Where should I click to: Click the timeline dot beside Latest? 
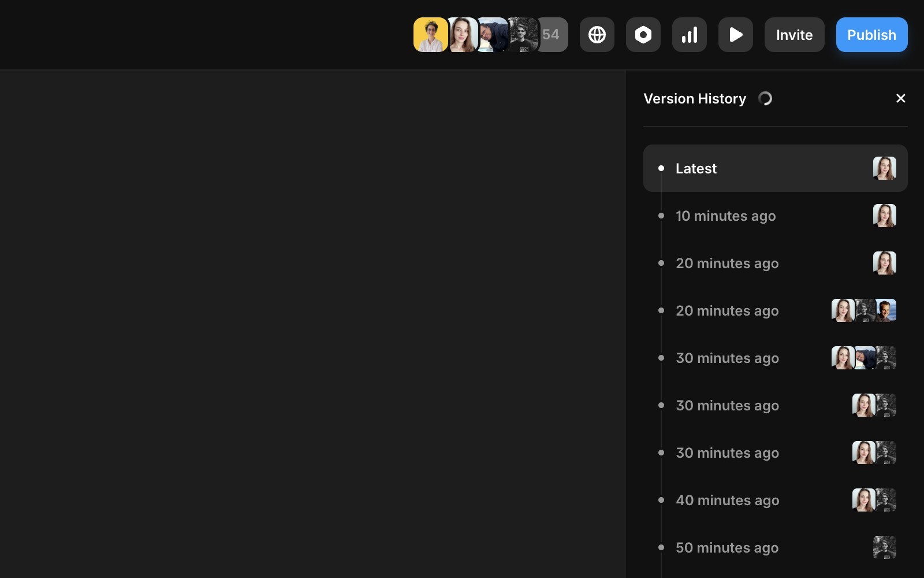pos(661,168)
